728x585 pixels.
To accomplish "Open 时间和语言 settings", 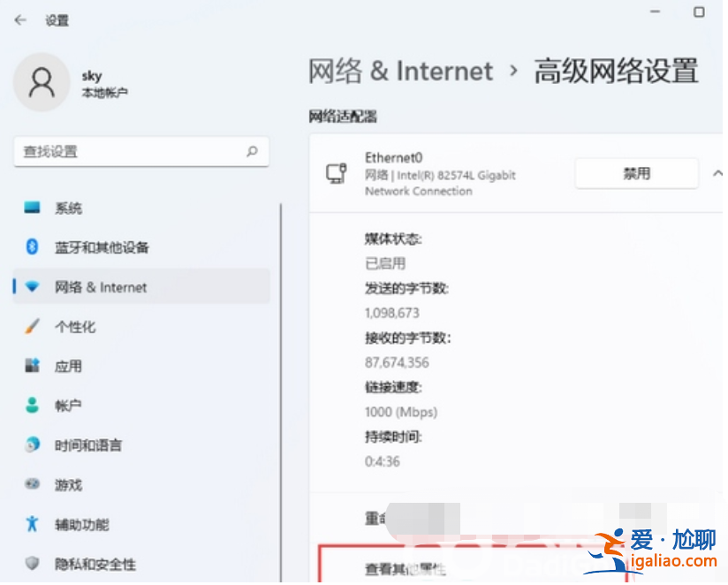I will pos(84,444).
